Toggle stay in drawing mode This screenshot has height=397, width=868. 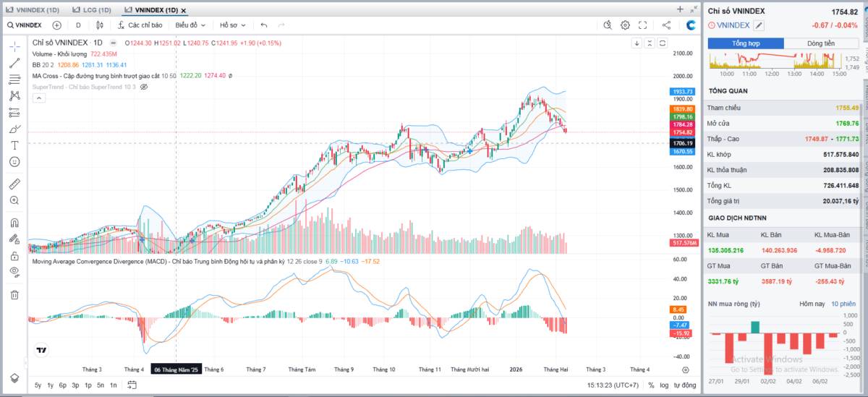[14, 239]
